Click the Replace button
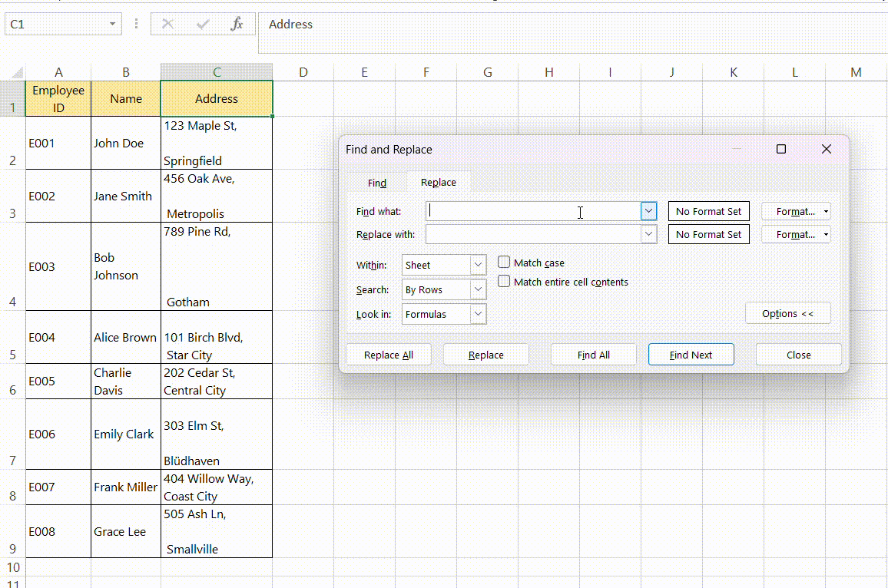The width and height of the screenshot is (888, 588). (486, 355)
